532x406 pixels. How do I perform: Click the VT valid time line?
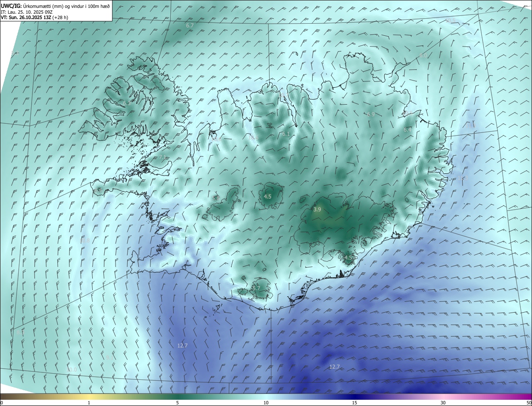pos(34,17)
